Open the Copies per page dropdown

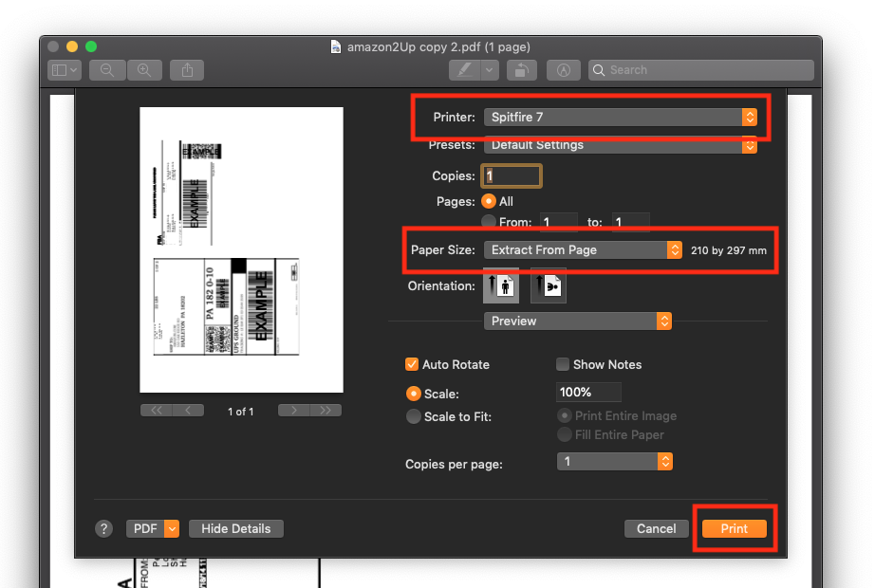point(615,461)
